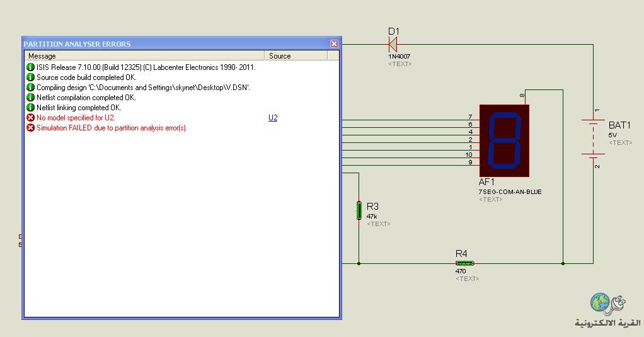Viewport: 644px width, 337px height.
Task: Click the <TEXT> placeholder under 1N4007
Action: point(400,64)
